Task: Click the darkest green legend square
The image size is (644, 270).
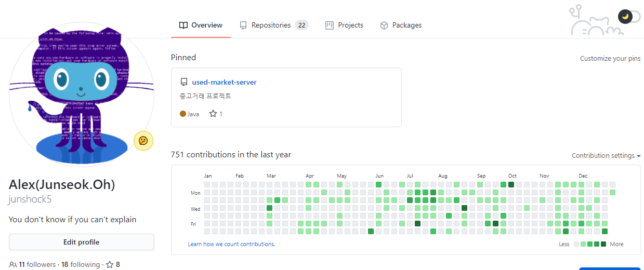Action: pos(603,244)
